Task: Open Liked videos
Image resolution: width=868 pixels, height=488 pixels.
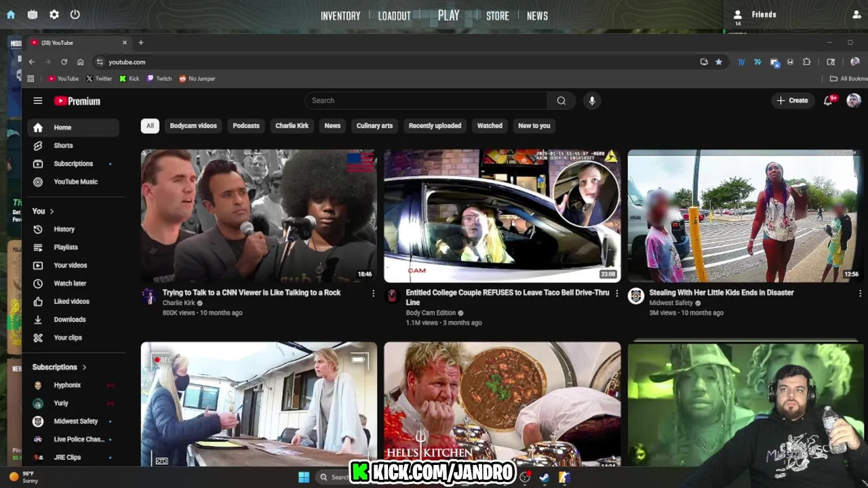Action: pos(73,302)
